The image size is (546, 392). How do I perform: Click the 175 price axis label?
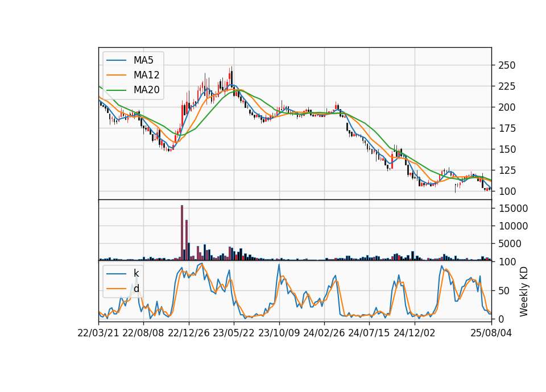(507, 128)
